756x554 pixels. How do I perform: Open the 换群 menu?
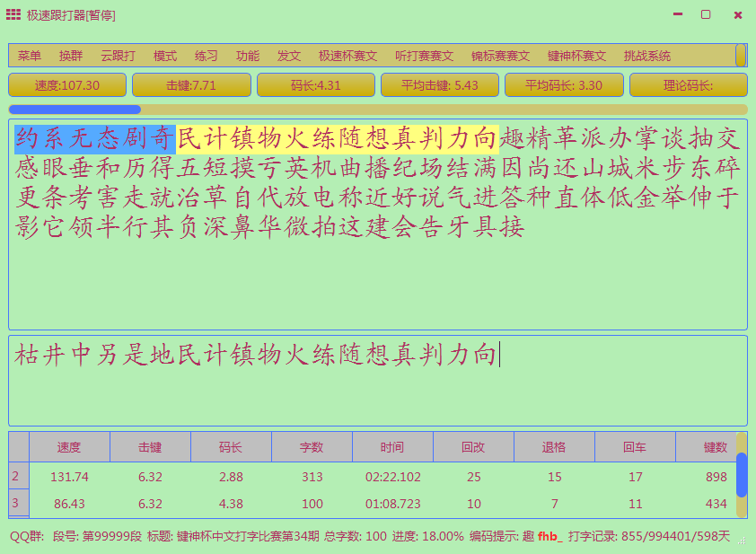[x=71, y=56]
